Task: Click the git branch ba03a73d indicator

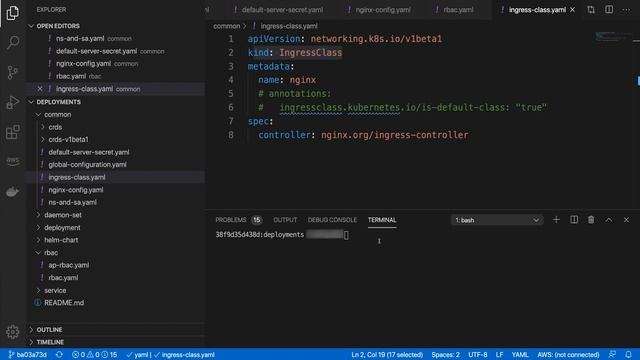Action: point(28,355)
